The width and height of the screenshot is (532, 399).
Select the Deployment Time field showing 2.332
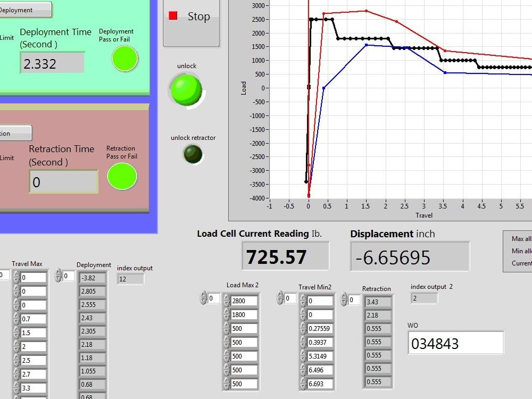point(52,63)
